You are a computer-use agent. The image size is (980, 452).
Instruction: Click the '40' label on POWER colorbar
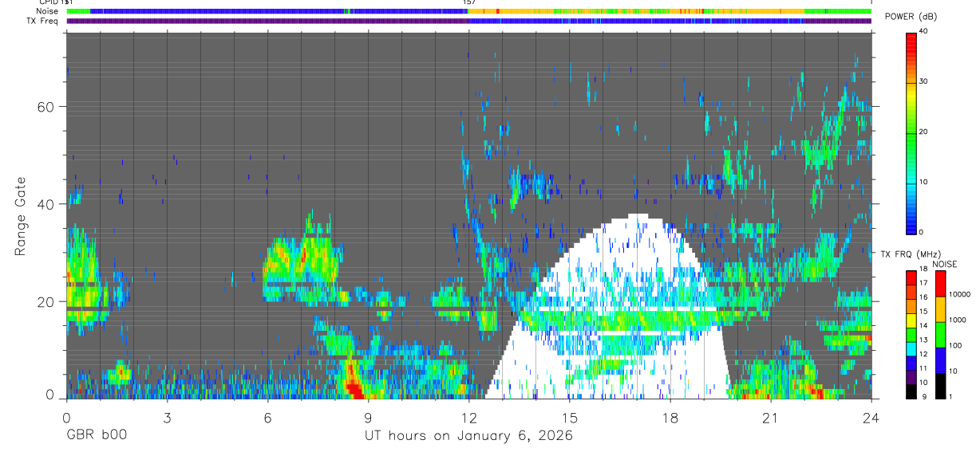point(924,32)
